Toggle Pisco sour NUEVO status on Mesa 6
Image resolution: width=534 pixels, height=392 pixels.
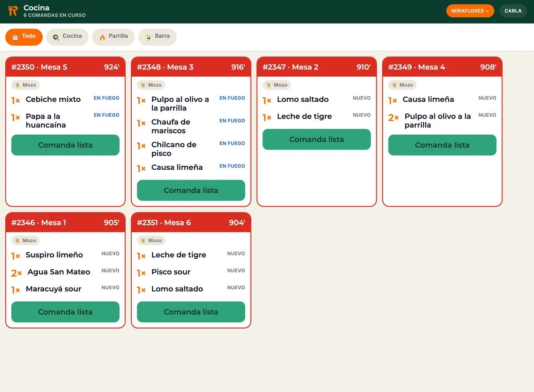[x=236, y=271]
